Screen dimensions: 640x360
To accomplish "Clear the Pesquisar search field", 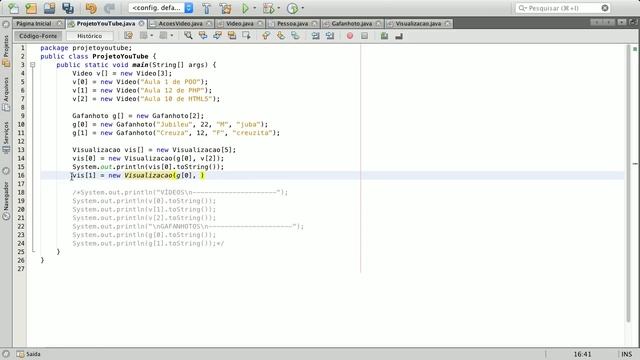I will click(605, 8).
